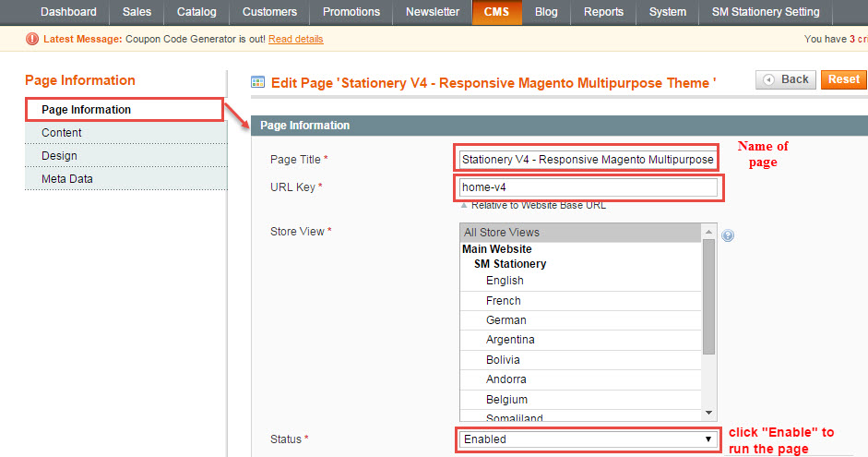The image size is (868, 457).
Task: Open the Dashboard menu
Action: 68,12
